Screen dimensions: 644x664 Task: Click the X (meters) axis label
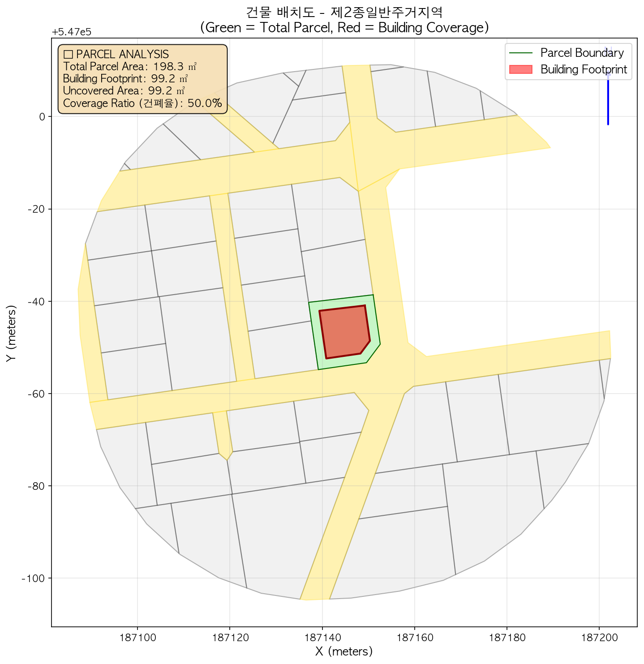(x=344, y=651)
